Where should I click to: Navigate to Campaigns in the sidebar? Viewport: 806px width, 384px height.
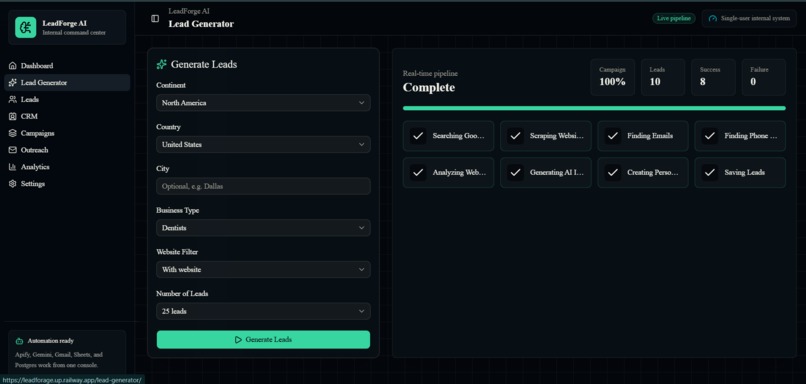[x=67, y=133]
